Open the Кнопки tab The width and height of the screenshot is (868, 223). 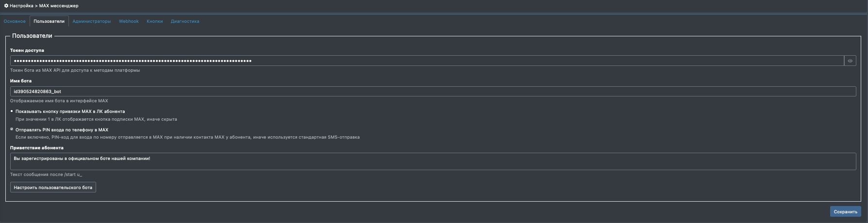pos(155,21)
